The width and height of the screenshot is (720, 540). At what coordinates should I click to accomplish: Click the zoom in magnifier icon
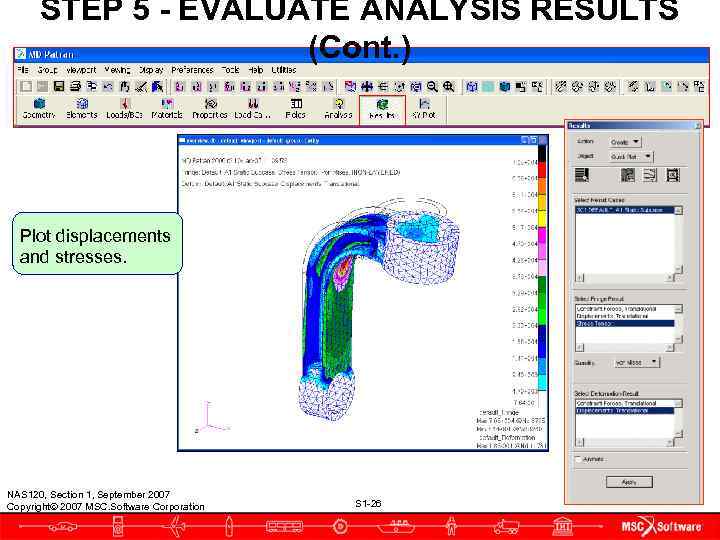tap(448, 86)
